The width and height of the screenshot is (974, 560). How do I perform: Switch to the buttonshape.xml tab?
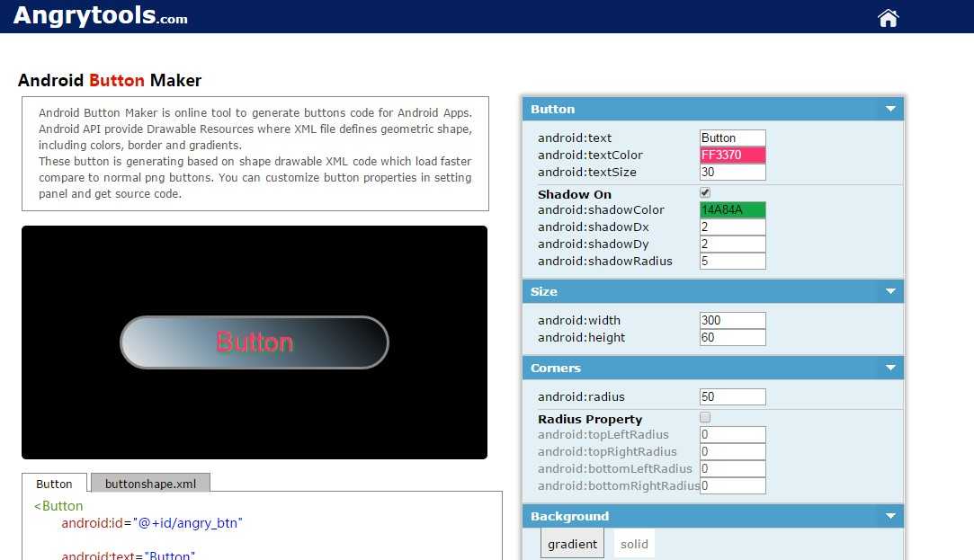click(x=150, y=483)
